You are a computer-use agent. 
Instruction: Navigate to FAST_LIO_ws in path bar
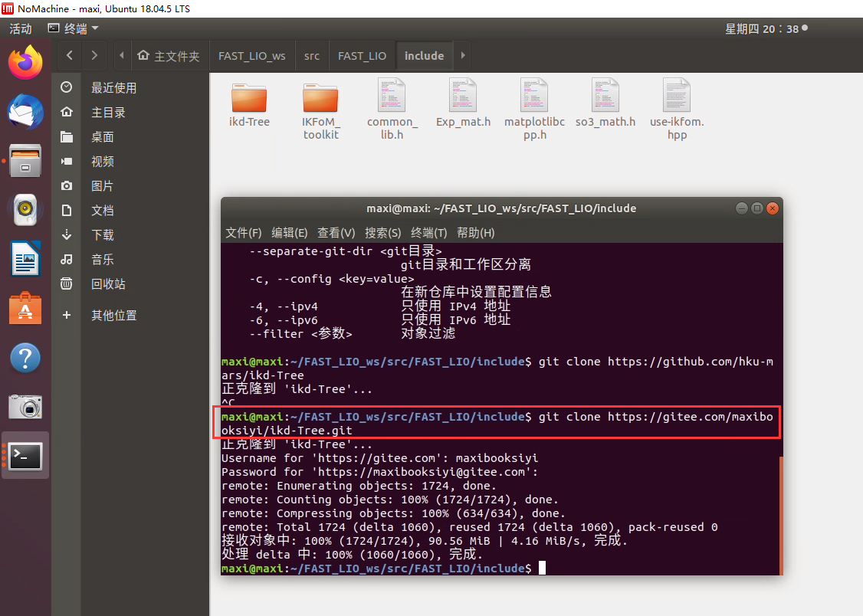(x=252, y=56)
